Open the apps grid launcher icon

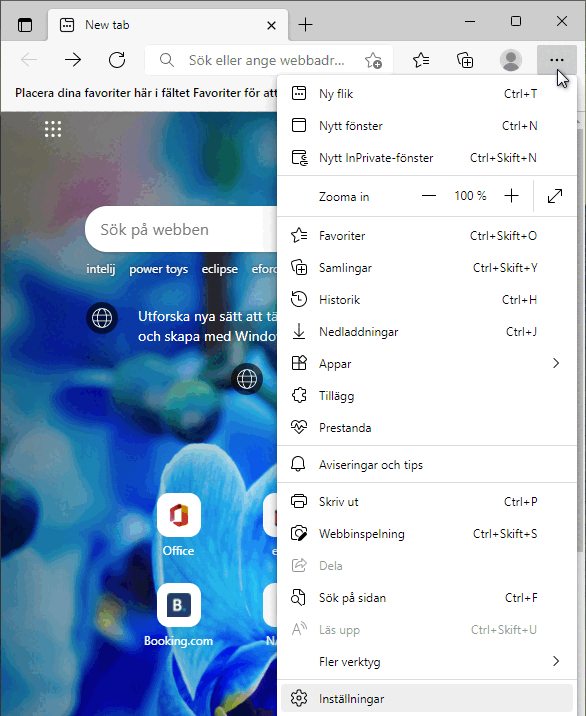pos(53,129)
